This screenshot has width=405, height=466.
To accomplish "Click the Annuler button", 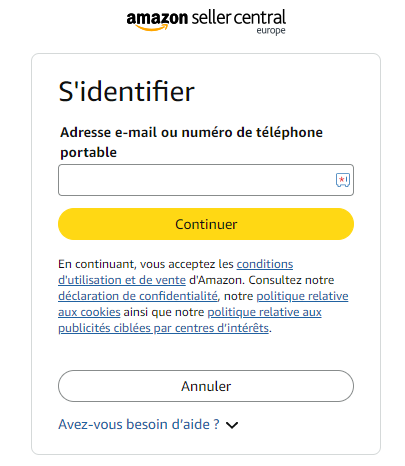I will tap(206, 386).
